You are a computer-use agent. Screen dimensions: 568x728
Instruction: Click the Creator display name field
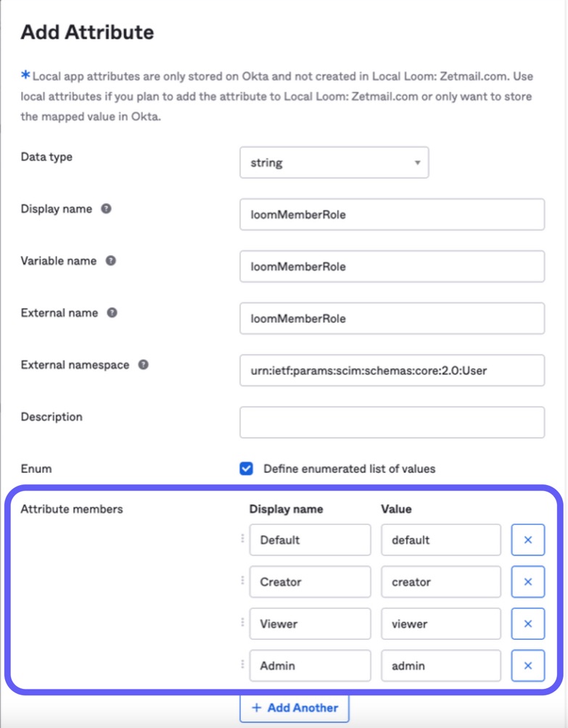click(310, 582)
